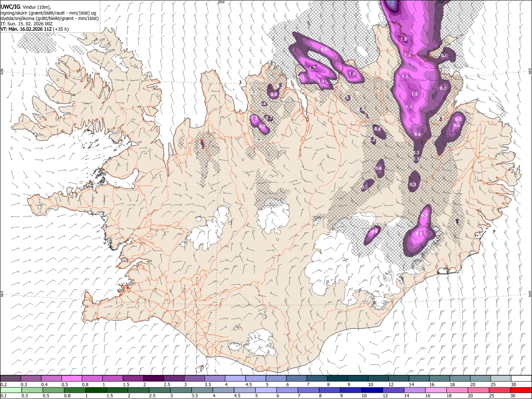Image resolution: width=532 pixels, height=399 pixels.
Task: Click the 'rigning/skúrir' legend description line
Action: click(48, 13)
